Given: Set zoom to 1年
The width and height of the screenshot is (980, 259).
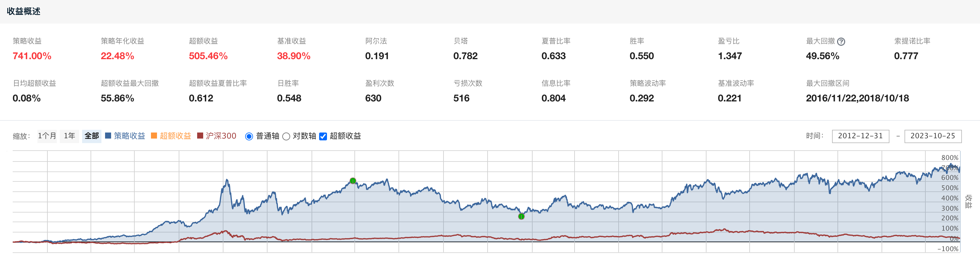Looking at the screenshot, I should click(x=69, y=136).
